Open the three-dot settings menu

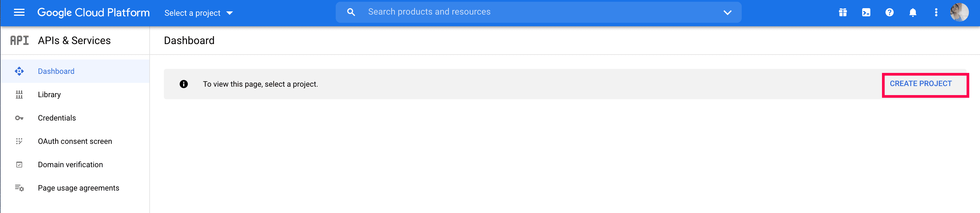(936, 13)
